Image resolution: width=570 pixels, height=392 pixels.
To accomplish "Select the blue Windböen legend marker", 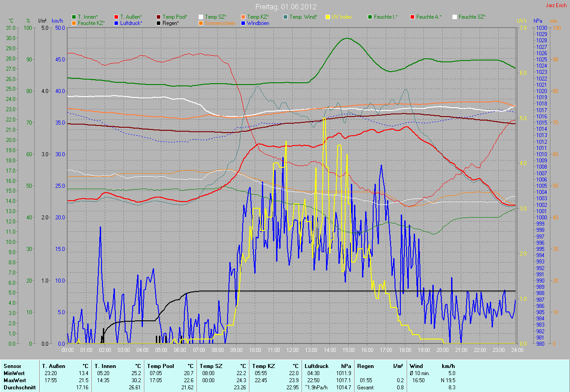I will (x=243, y=23).
